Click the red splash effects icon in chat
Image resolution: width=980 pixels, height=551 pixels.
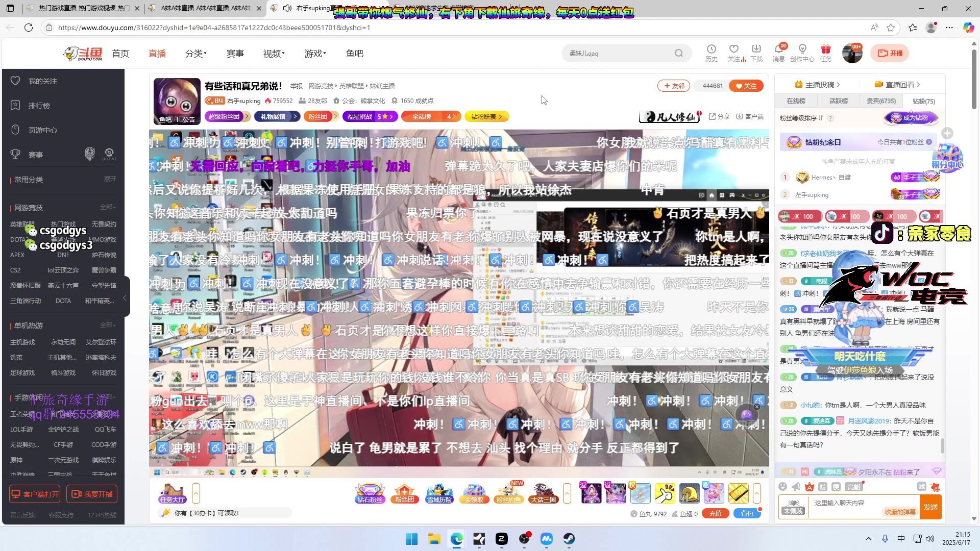(x=935, y=486)
